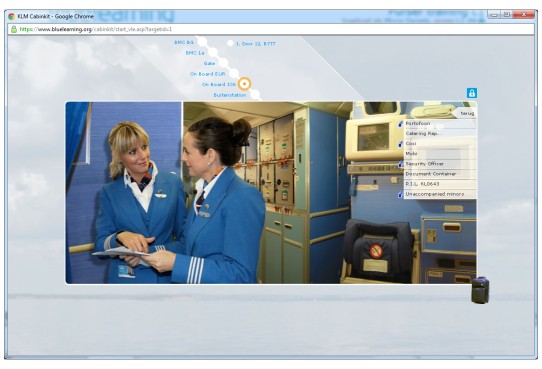
Task: Click the green secure padlock in address bar
Action: (x=14, y=29)
